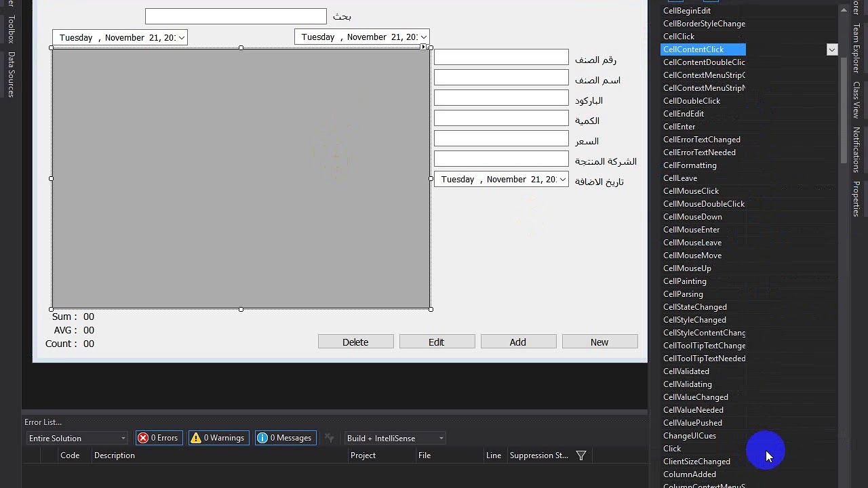Open the Data Sources side tab
The width and height of the screenshot is (868, 488).
click(x=11, y=75)
